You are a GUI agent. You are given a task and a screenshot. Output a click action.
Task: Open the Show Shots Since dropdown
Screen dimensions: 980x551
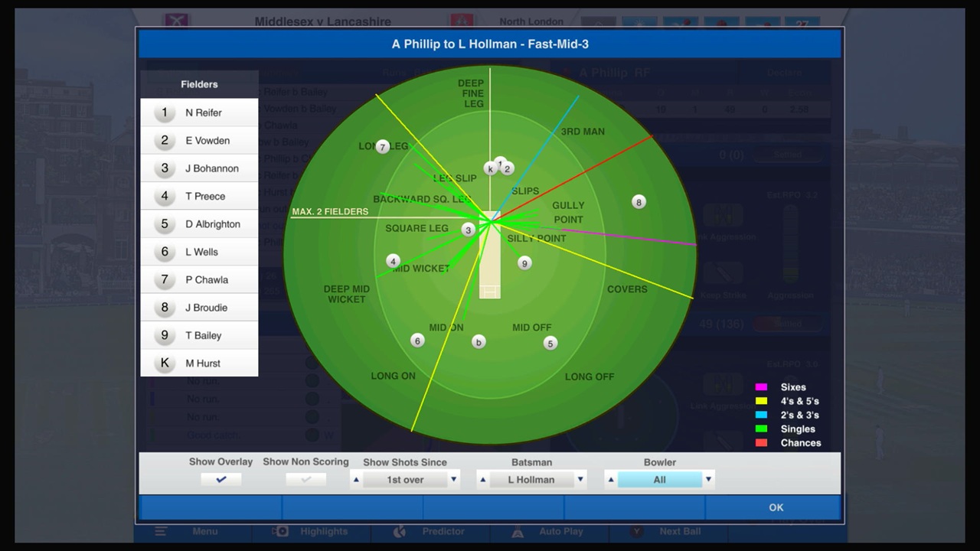pyautogui.click(x=404, y=479)
